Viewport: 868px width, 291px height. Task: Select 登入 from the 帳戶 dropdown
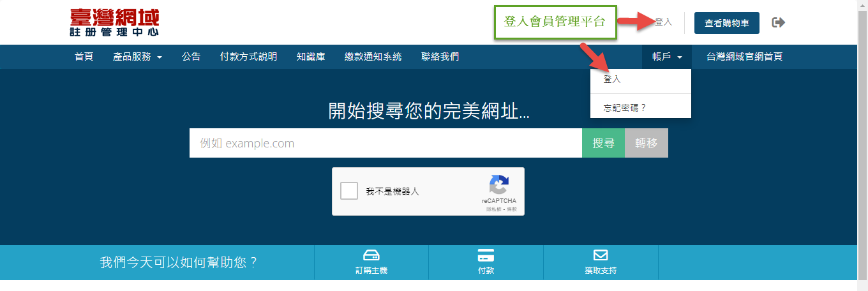coord(612,80)
